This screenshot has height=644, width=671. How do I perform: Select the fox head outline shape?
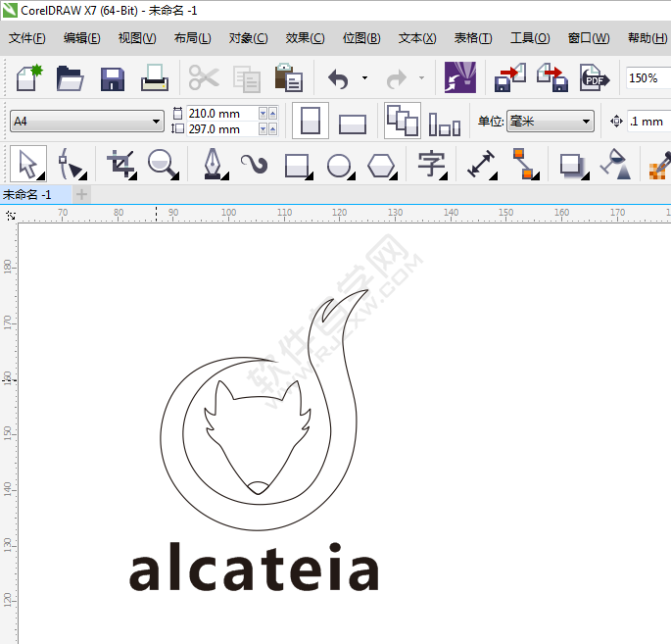pyautogui.click(x=258, y=437)
